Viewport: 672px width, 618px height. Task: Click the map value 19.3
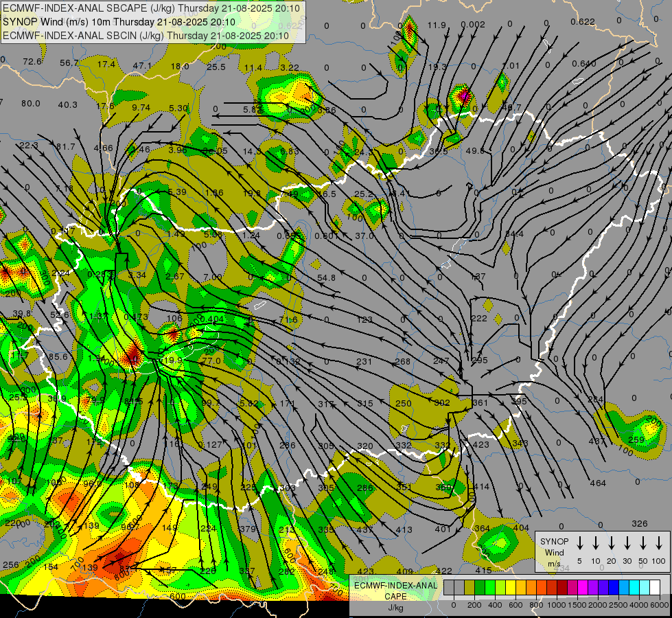437,67
